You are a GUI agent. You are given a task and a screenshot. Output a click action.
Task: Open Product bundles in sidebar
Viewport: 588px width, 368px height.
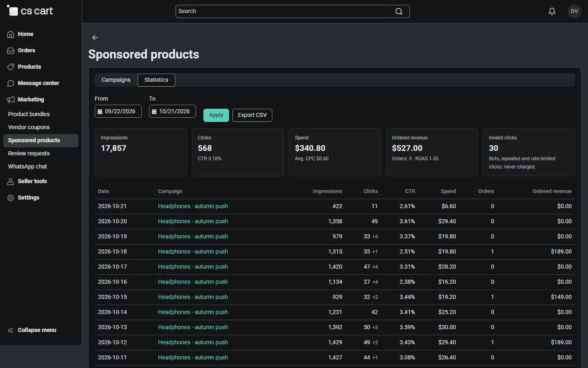tap(29, 114)
